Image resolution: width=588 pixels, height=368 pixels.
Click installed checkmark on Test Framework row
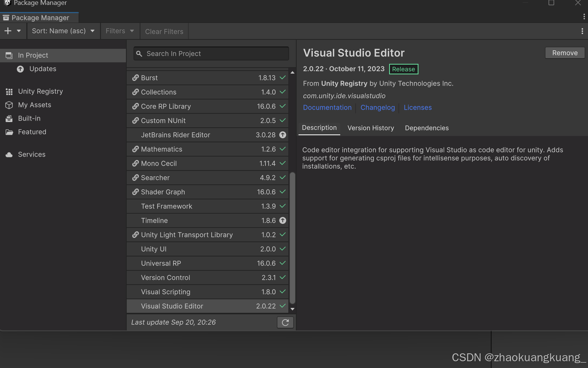(283, 206)
